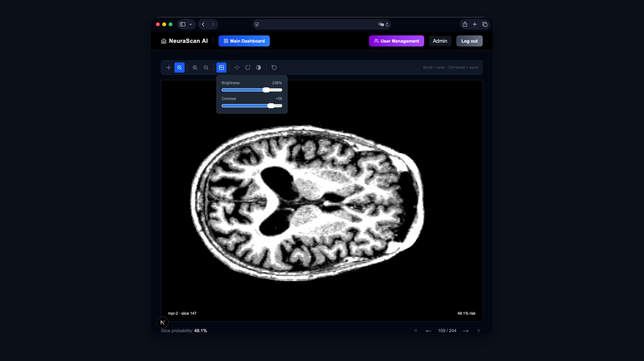Show the browser tab overview
The width and height of the screenshot is (644, 361).
(485, 24)
